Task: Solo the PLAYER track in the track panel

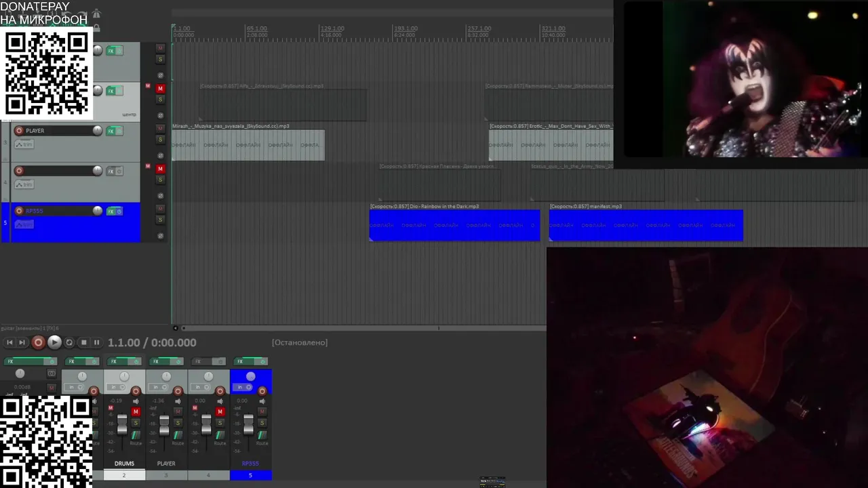Action: tap(160, 139)
